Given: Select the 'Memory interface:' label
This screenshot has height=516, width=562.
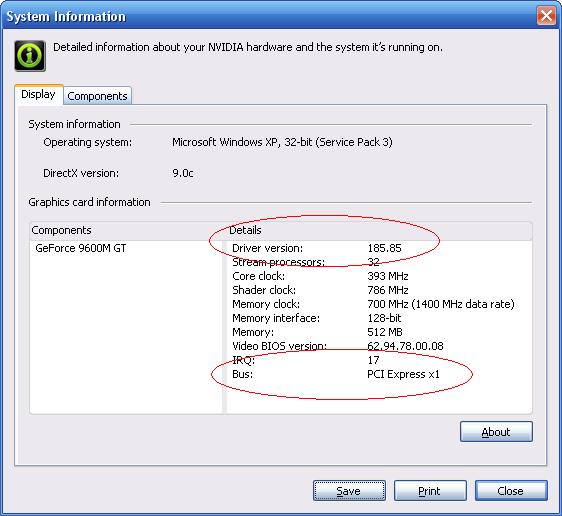Looking at the screenshot, I should pos(276,318).
